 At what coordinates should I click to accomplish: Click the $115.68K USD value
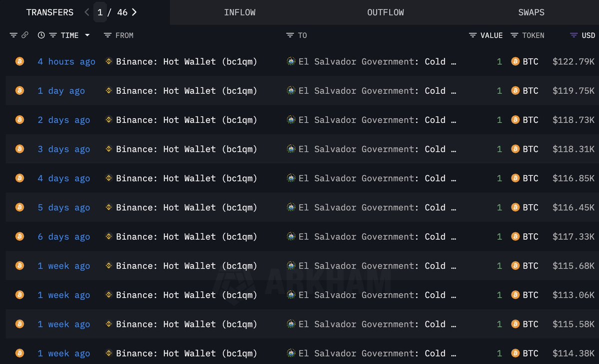[x=574, y=266]
